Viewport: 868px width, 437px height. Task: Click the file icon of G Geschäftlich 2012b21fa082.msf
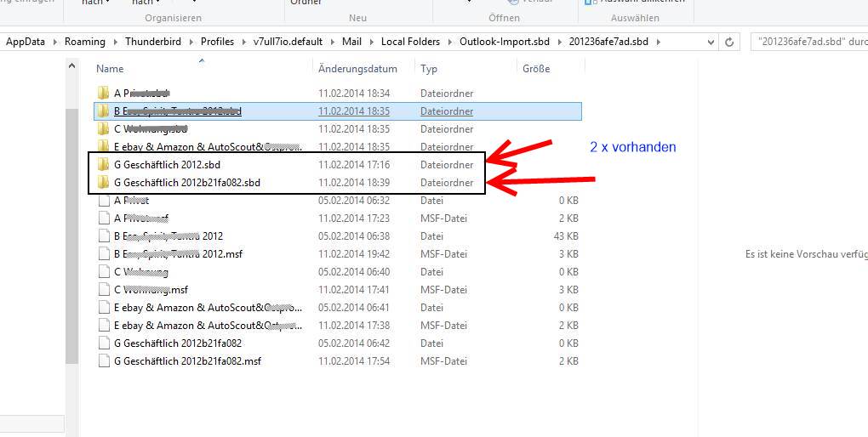[x=104, y=360]
